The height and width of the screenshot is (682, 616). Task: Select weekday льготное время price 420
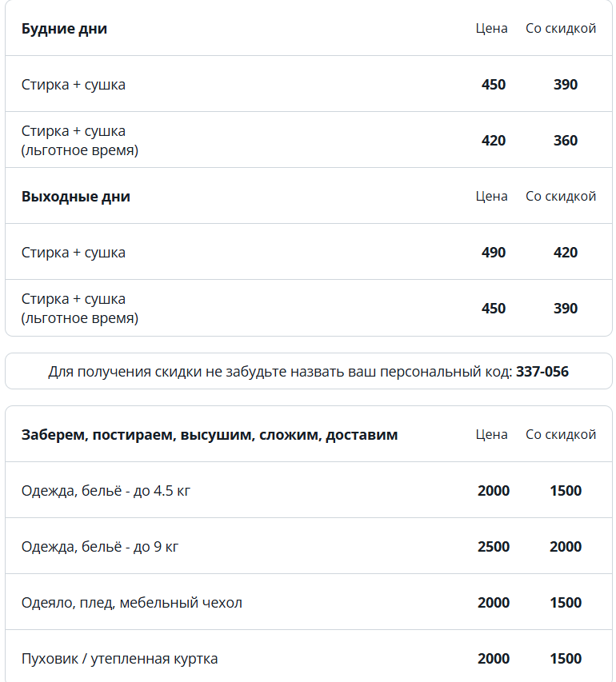pyautogui.click(x=494, y=141)
